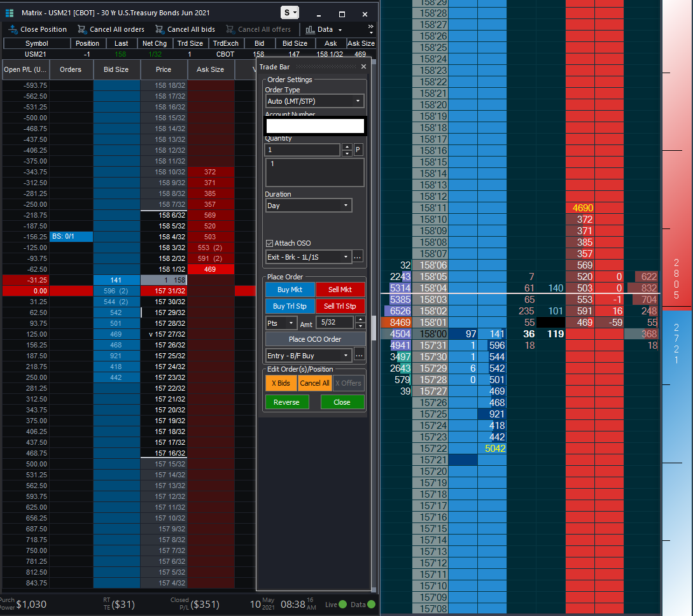
Task: Click the Purch Power $1,030 value
Action: [31, 605]
